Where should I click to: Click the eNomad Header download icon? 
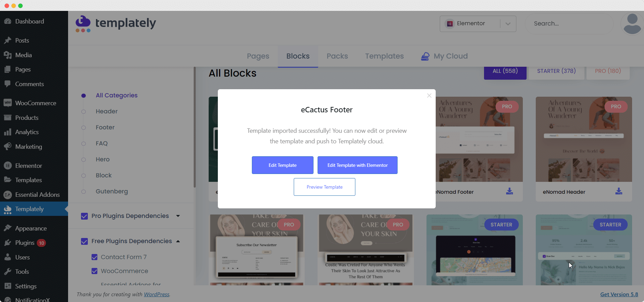tap(618, 191)
